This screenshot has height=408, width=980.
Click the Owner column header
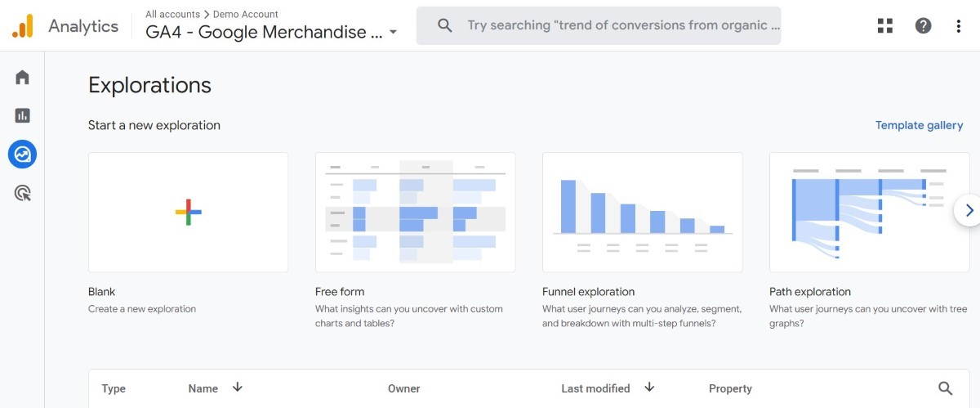[405, 388]
